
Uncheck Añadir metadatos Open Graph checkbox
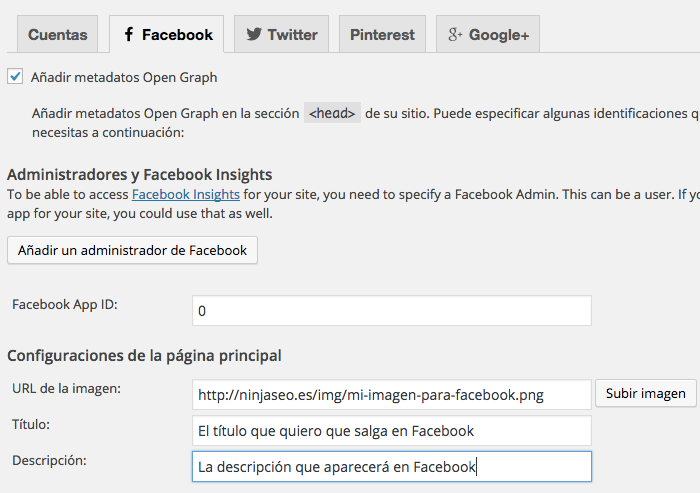[x=15, y=76]
